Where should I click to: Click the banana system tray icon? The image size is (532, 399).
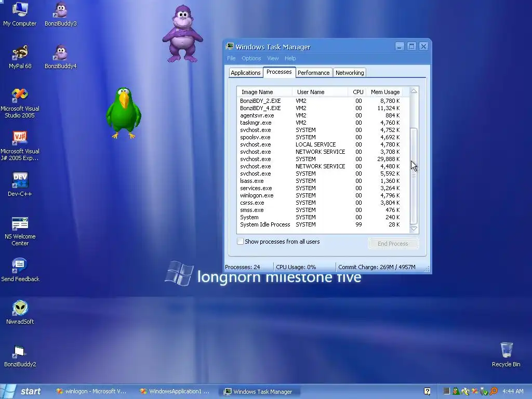(x=465, y=391)
